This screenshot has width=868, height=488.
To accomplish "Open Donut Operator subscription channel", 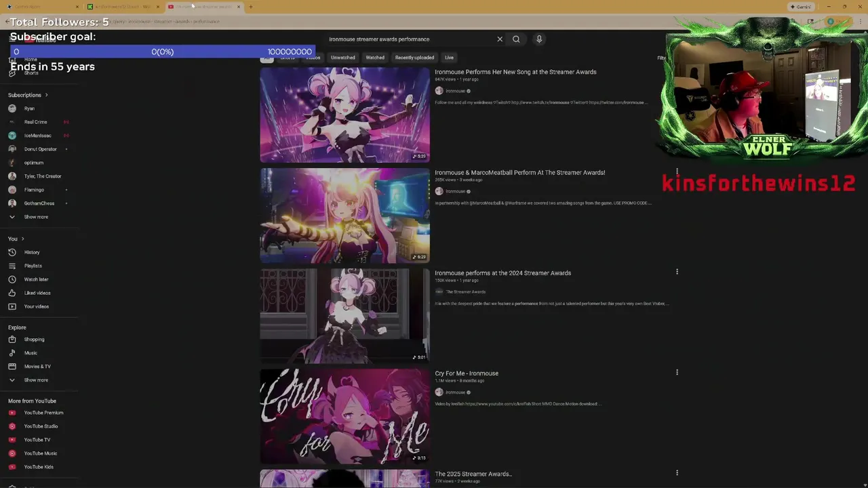I will pos(40,149).
